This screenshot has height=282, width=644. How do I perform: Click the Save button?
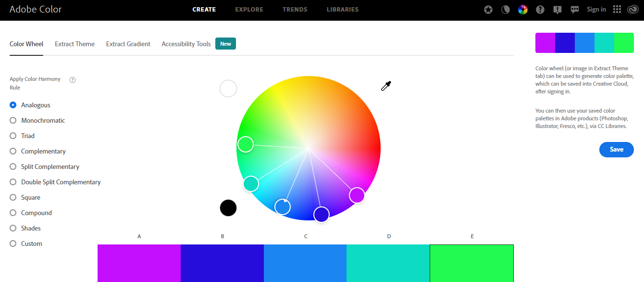point(616,150)
